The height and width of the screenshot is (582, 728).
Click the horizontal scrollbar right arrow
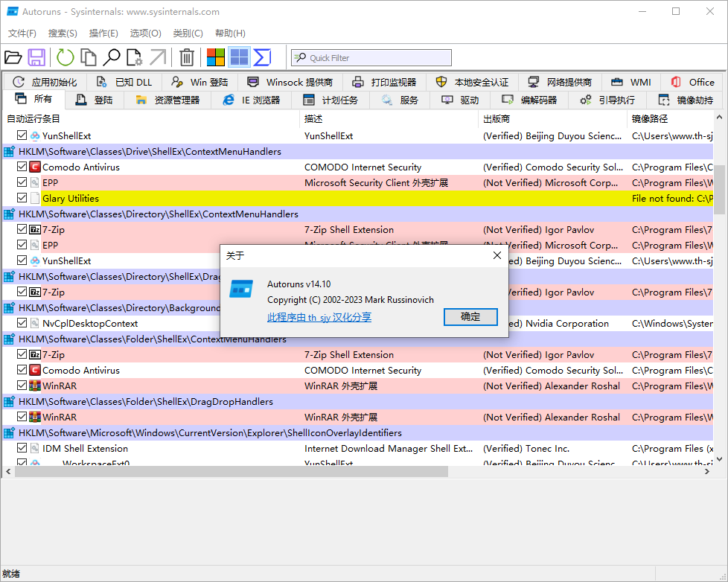tap(707, 472)
